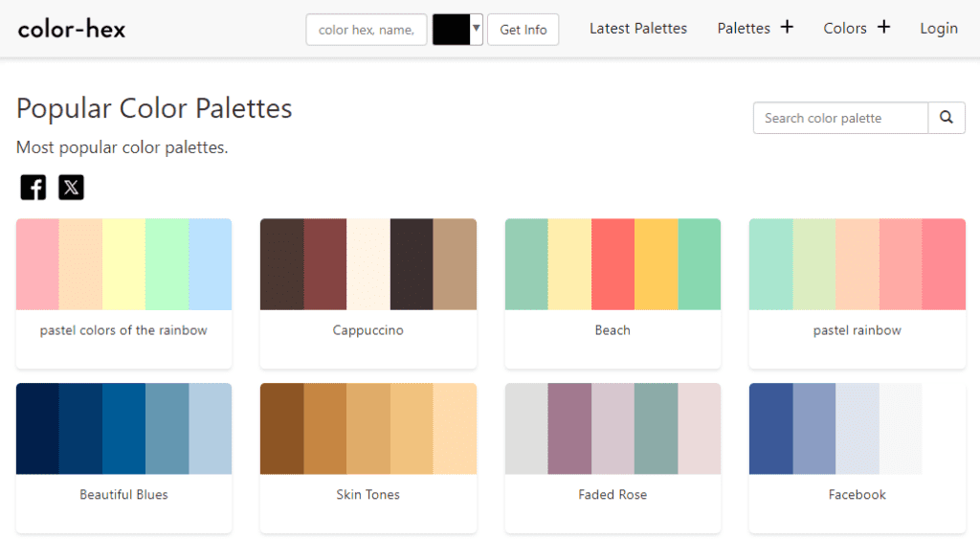Viewport: 980px width, 539px height.
Task: Click coral red swatch in Beach palette
Action: 612,264
